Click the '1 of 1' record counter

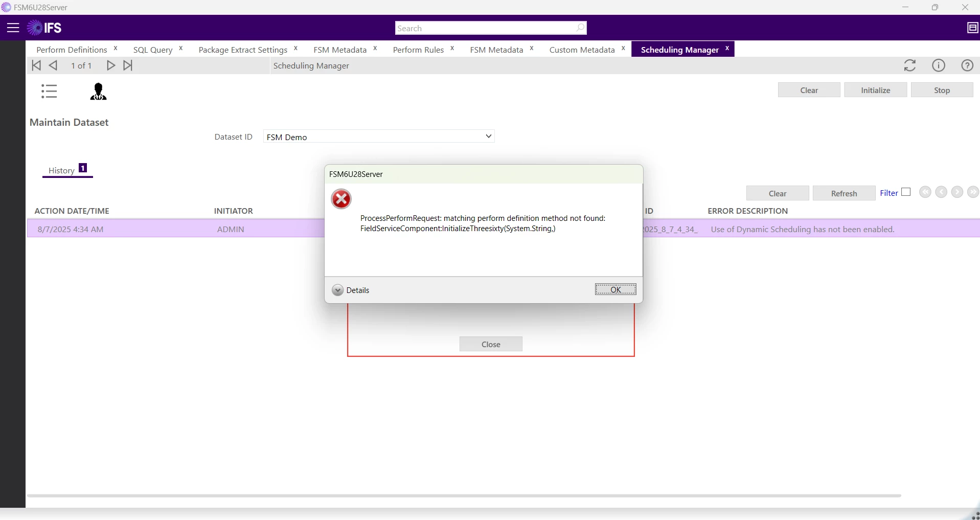pyautogui.click(x=81, y=65)
